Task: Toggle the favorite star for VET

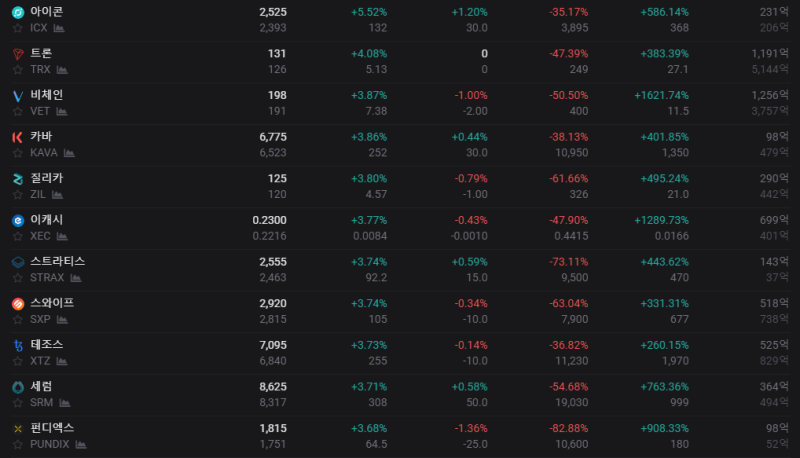Action: (18, 111)
